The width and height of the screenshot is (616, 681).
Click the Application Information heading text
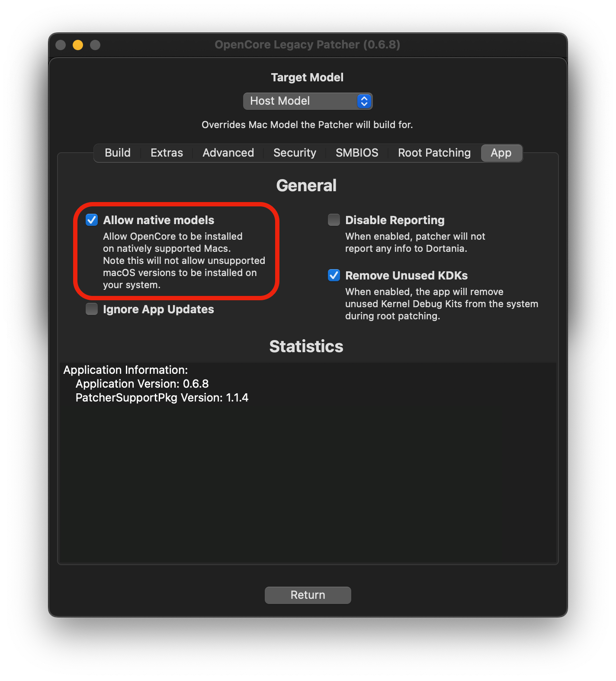(125, 370)
